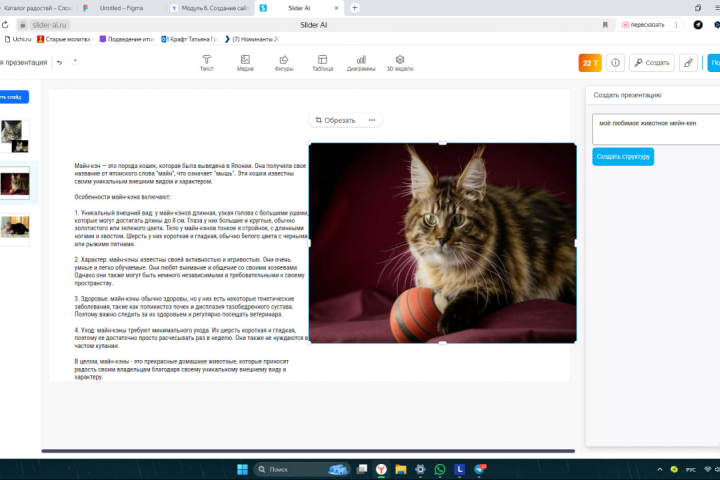Image resolution: width=720 pixels, height=480 pixels.
Task: Click the taskbar Поиск search box
Action: pyautogui.click(x=301, y=469)
